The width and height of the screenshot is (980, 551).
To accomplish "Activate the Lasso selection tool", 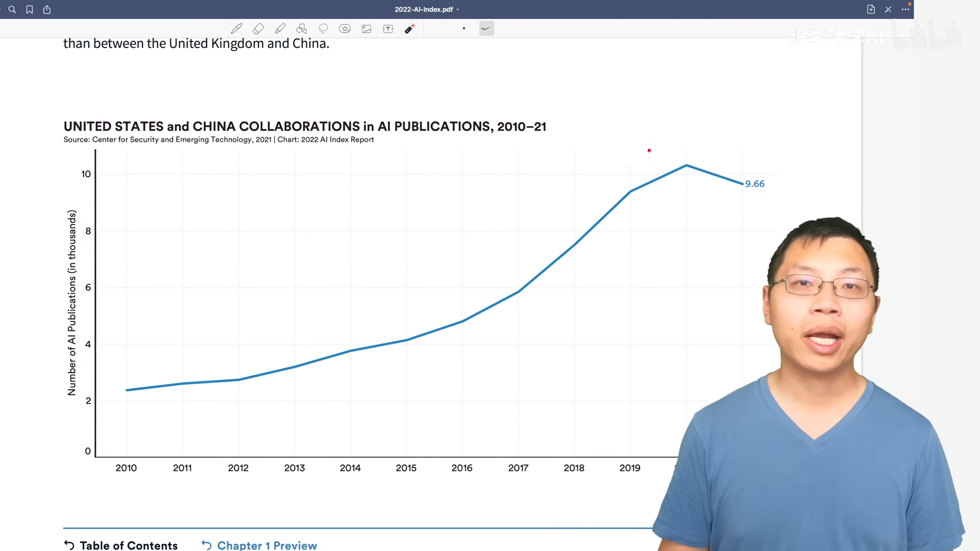I will (x=323, y=29).
